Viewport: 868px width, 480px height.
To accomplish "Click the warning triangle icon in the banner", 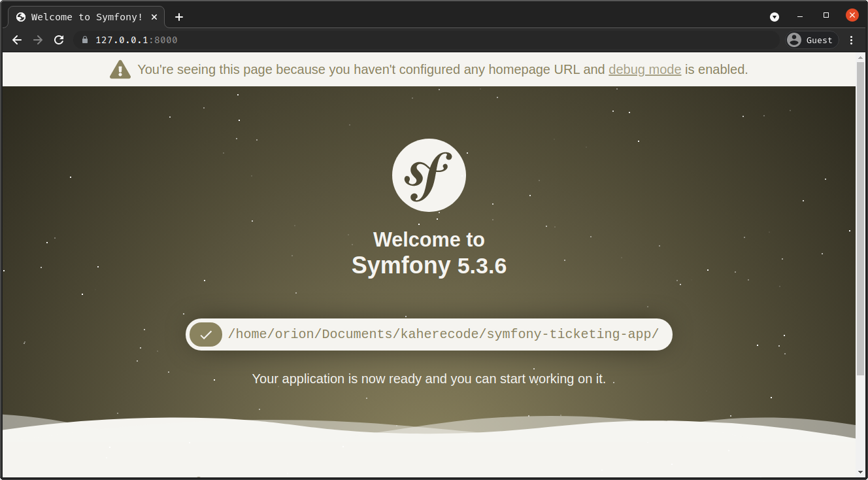I will coord(120,69).
